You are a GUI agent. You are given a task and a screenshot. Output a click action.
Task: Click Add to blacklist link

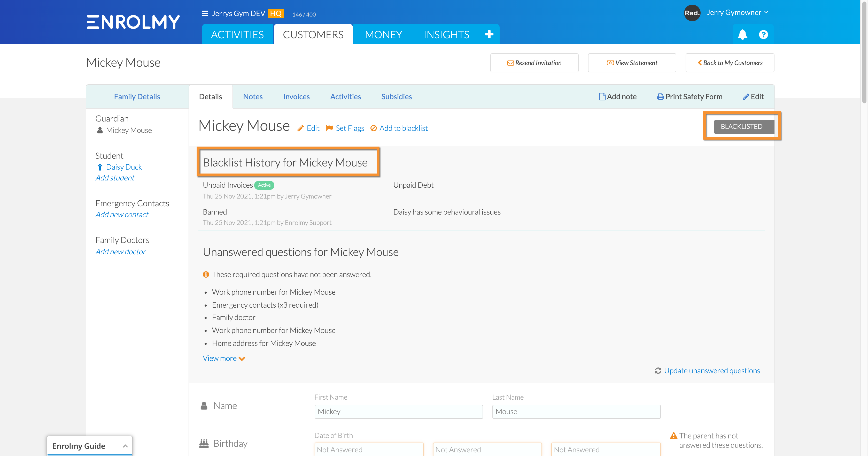[403, 128]
